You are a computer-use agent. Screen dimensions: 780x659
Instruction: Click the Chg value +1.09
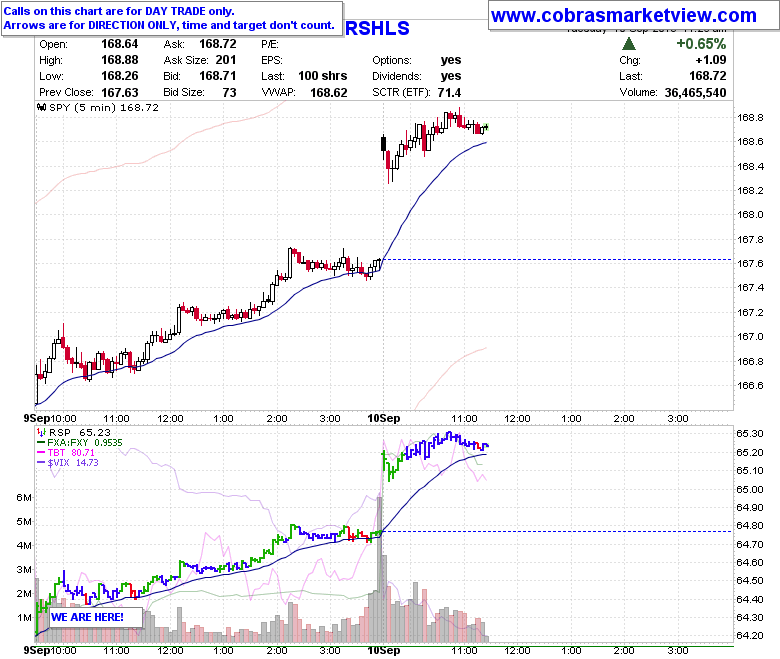tap(710, 60)
